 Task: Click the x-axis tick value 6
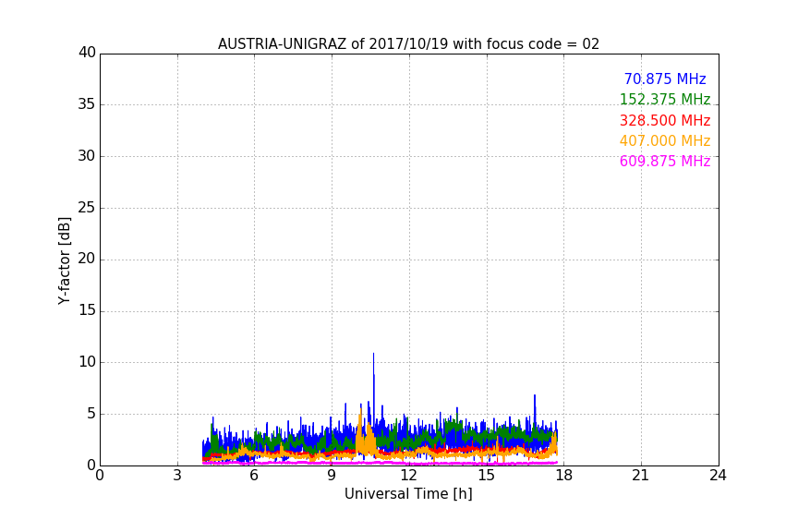pyautogui.click(x=254, y=476)
